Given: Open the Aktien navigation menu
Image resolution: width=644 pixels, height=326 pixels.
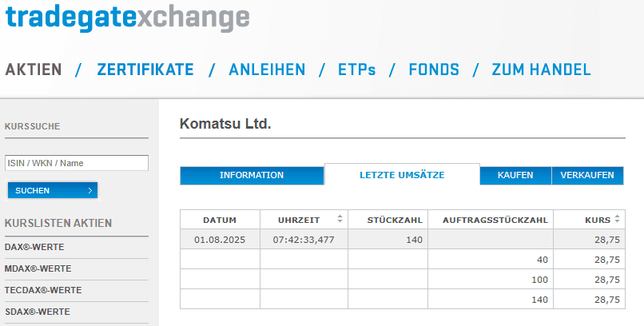Looking at the screenshot, I should click(34, 70).
